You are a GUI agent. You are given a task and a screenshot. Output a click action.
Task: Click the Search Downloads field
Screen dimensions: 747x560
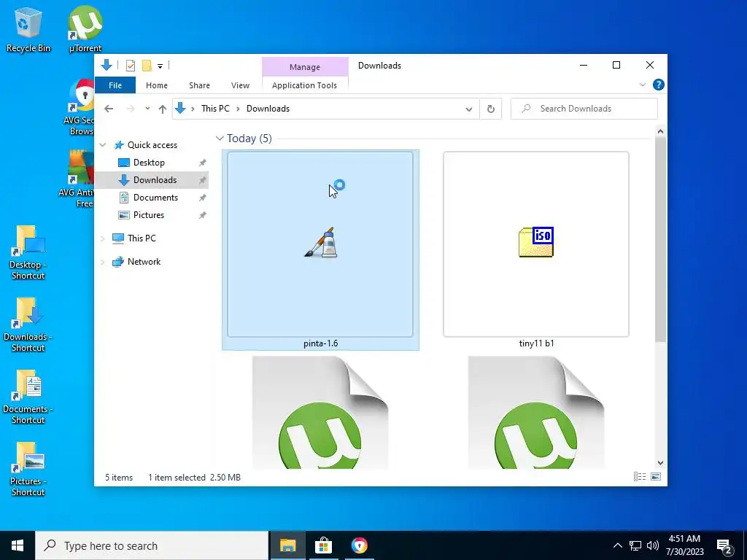(584, 109)
